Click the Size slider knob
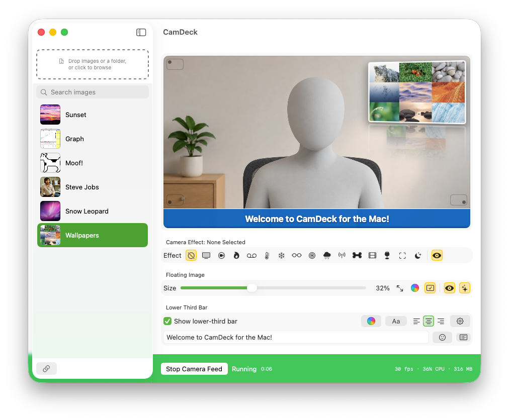 (252, 288)
